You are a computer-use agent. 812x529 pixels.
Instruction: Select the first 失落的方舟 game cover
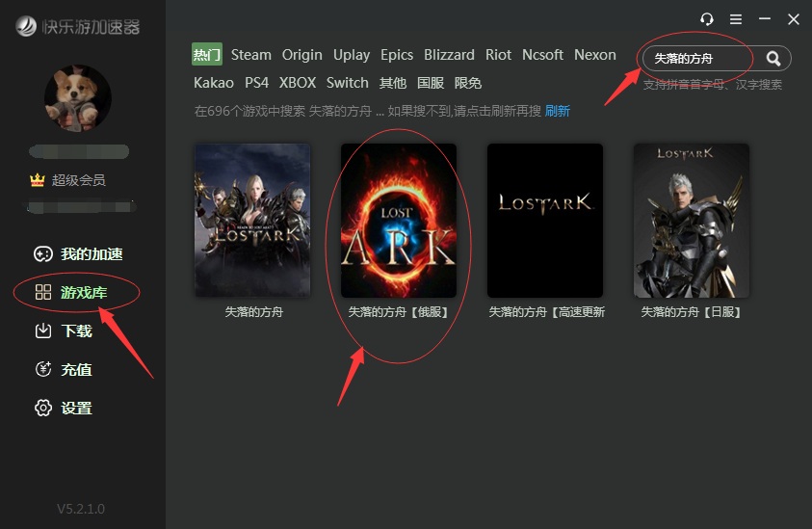pyautogui.click(x=252, y=221)
